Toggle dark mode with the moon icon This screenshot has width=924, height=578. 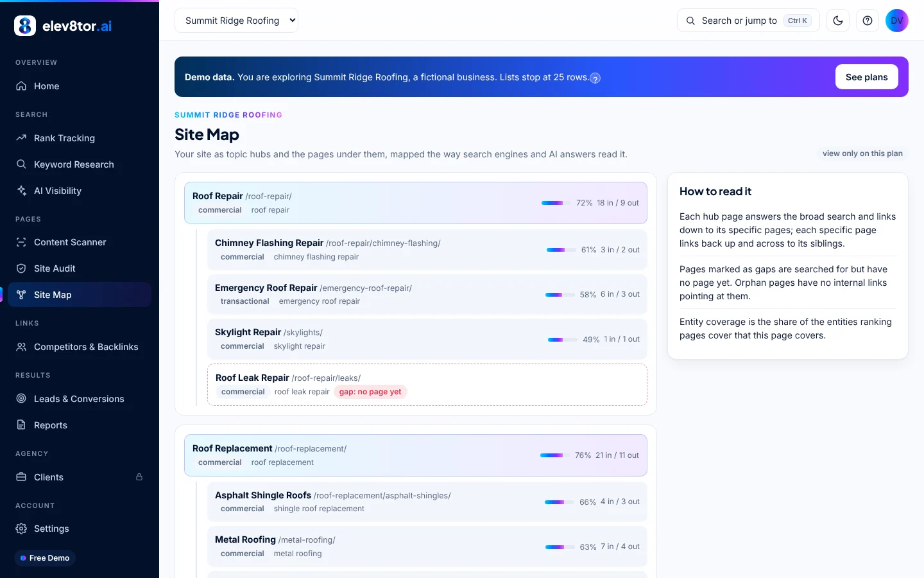coord(838,21)
